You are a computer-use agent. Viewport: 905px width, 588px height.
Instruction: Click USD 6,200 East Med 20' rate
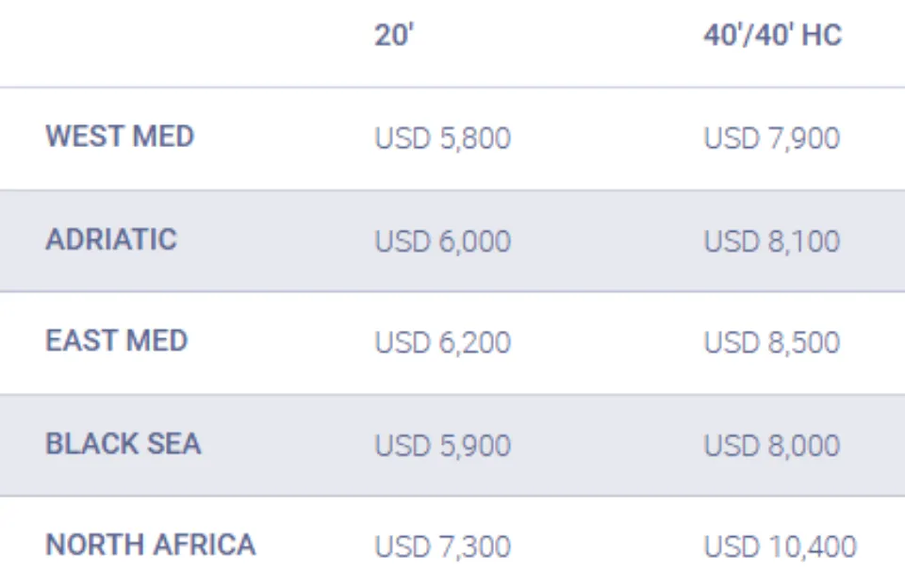443,343
